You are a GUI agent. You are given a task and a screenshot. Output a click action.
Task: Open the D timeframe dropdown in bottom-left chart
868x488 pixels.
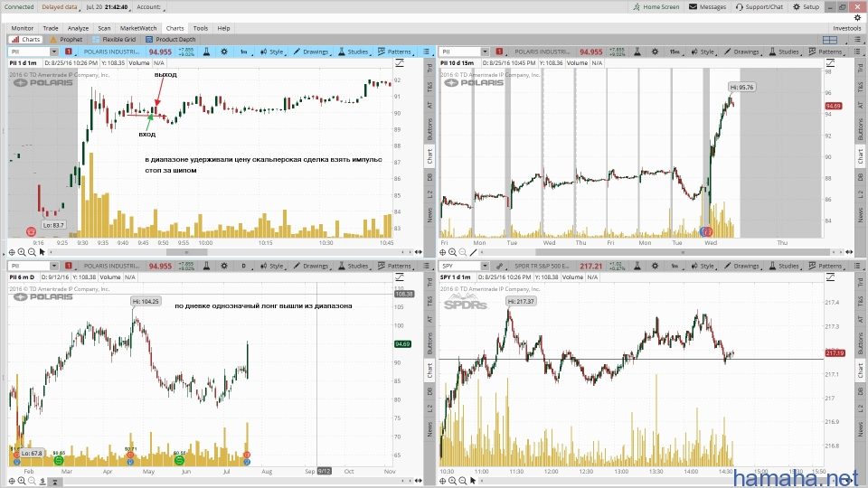pos(243,266)
